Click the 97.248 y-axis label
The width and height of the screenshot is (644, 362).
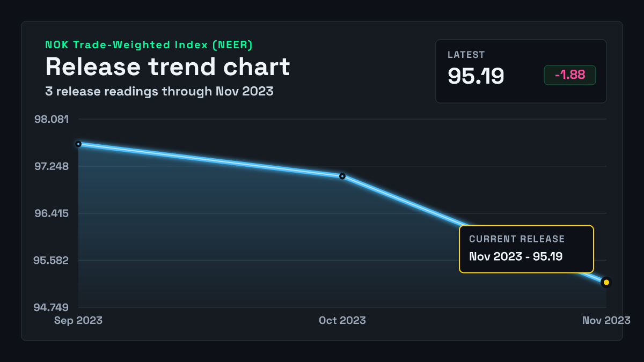52,166
